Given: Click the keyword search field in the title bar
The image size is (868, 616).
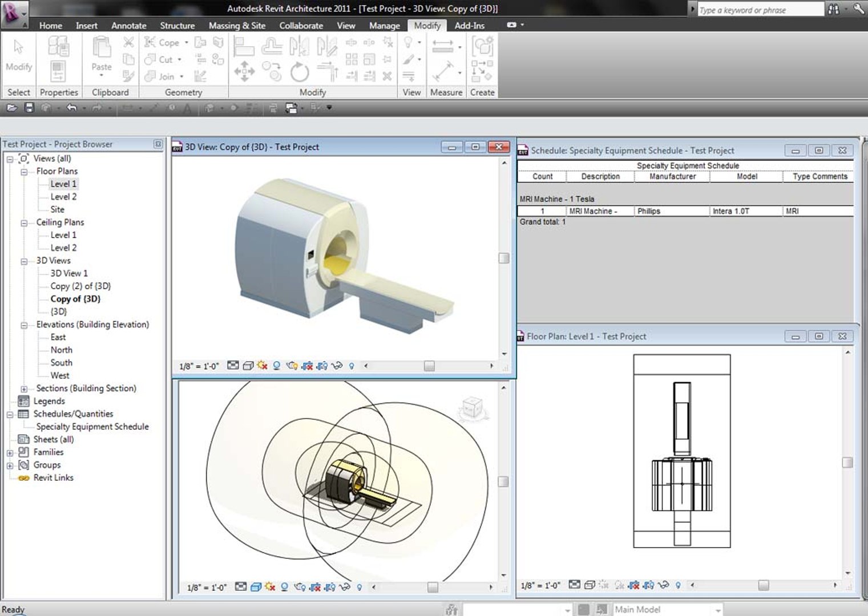Looking at the screenshot, I should (x=760, y=10).
